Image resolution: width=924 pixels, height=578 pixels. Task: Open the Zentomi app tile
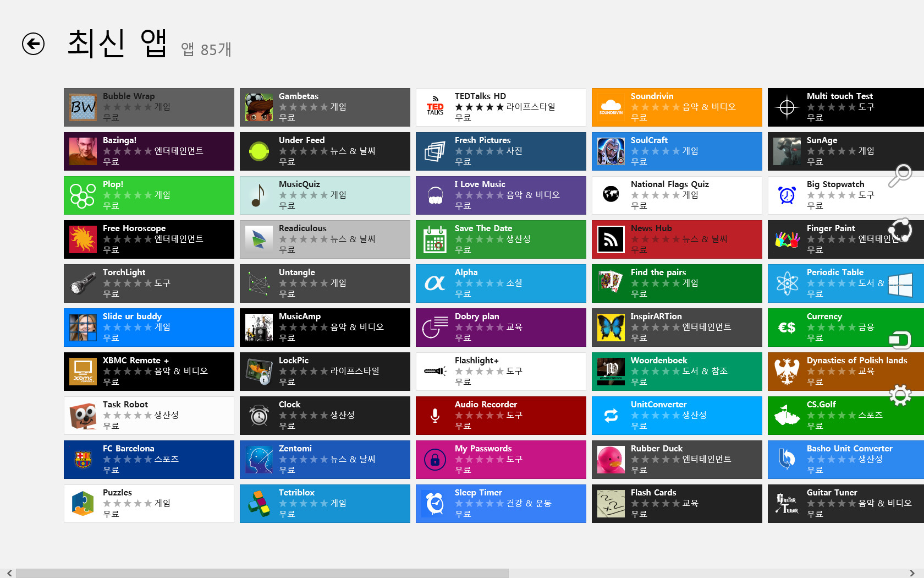point(325,460)
